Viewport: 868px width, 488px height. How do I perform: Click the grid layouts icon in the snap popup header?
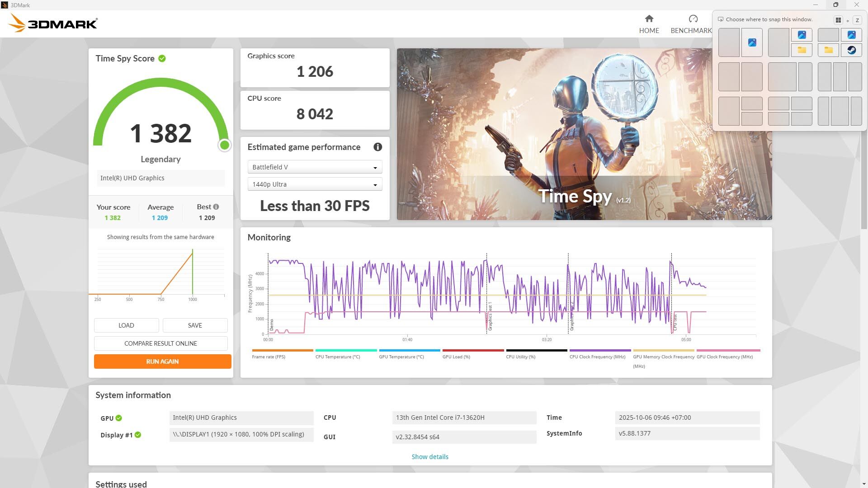coord(839,20)
